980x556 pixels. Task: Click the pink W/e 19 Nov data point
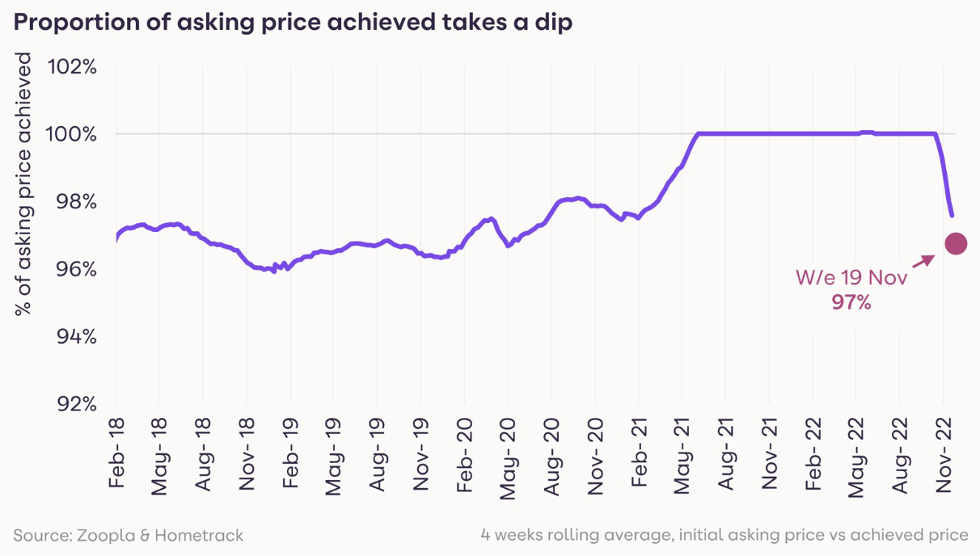[x=955, y=243]
